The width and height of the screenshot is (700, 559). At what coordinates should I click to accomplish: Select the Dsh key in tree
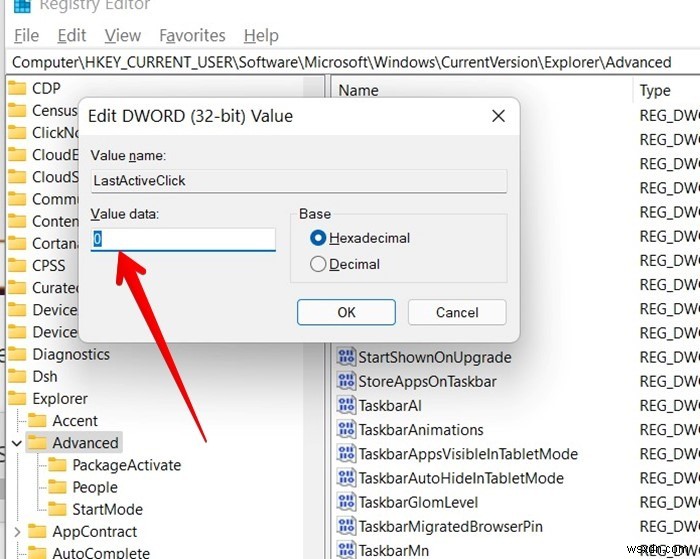(45, 376)
